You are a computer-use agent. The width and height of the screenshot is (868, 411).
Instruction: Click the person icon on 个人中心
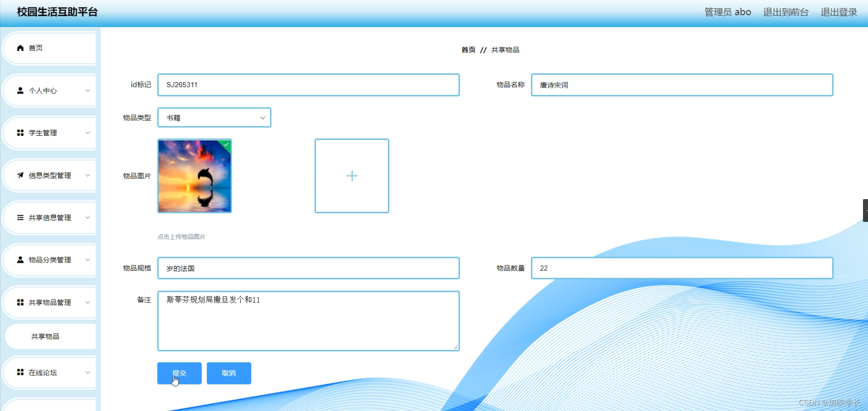[20, 90]
